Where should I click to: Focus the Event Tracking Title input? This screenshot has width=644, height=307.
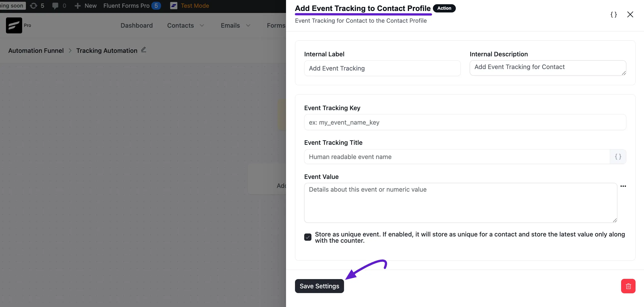click(457, 157)
